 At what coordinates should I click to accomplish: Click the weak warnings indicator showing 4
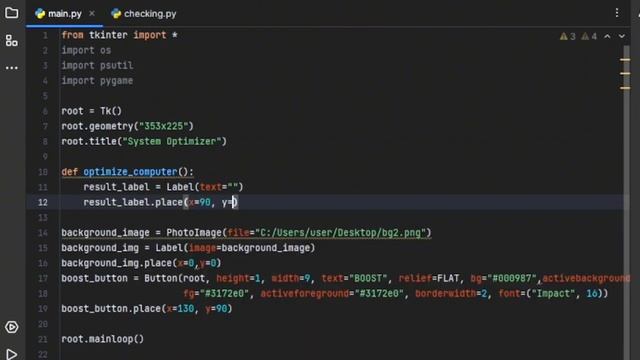(589, 36)
